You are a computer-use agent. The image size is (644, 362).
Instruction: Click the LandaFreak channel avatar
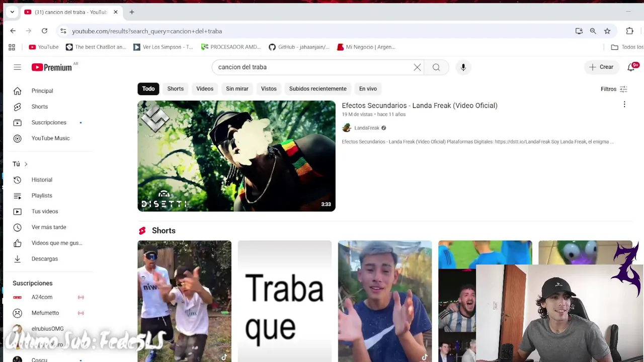pos(347,128)
